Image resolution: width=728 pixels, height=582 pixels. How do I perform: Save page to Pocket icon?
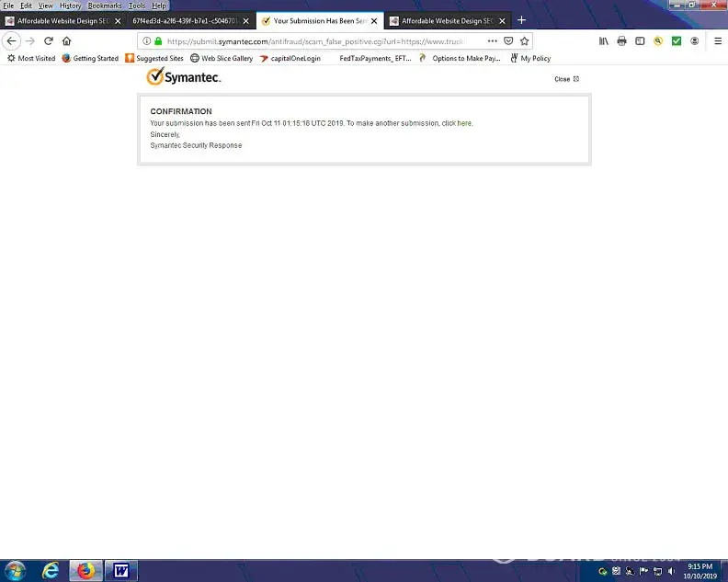click(x=508, y=41)
